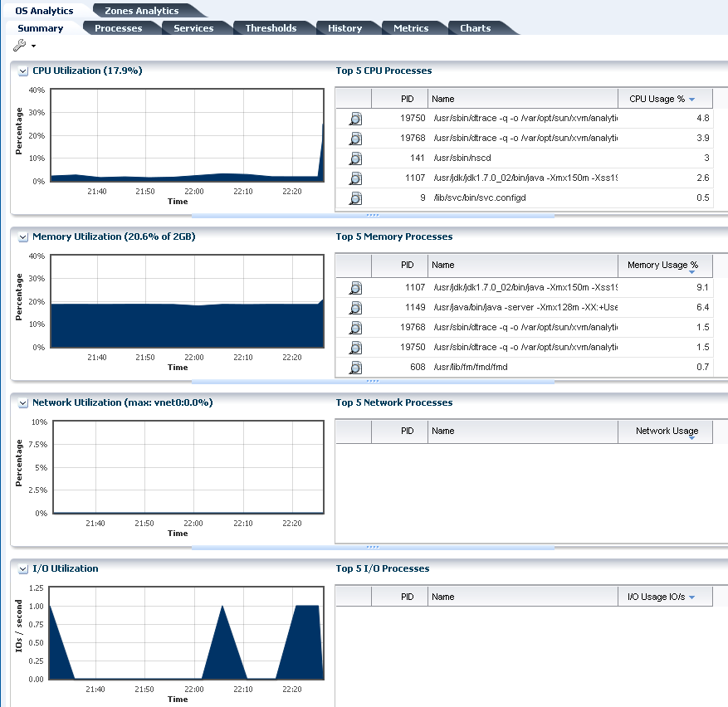Viewport: 728px width, 707px height.
Task: Open the wrench actions menu
Action: [x=19, y=46]
